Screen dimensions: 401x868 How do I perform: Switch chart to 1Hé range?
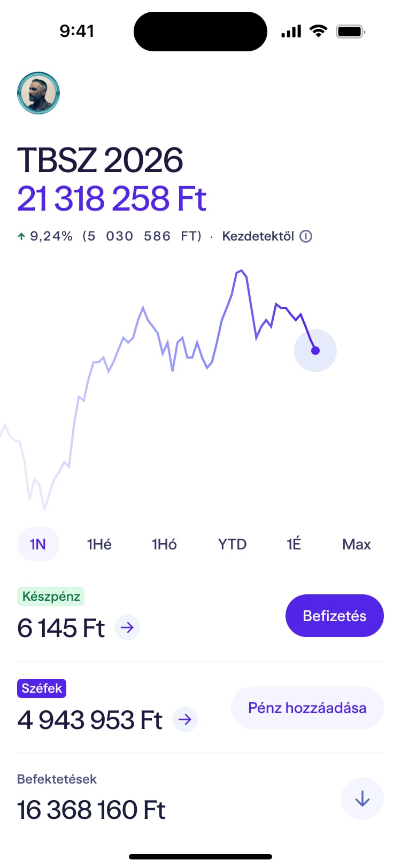pyautogui.click(x=99, y=544)
